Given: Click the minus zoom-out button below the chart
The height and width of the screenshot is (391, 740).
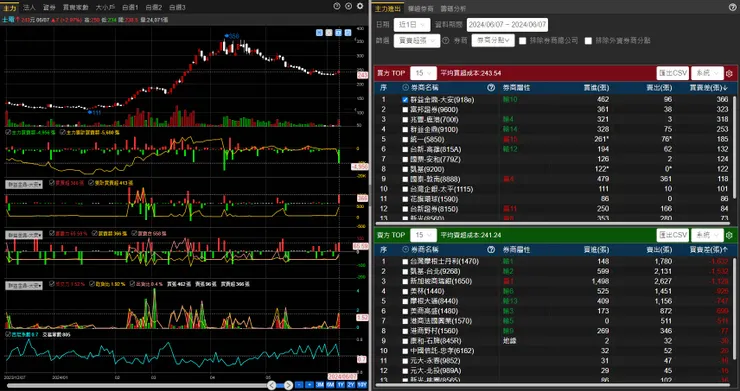Looking at the screenshot, I should (299, 385).
